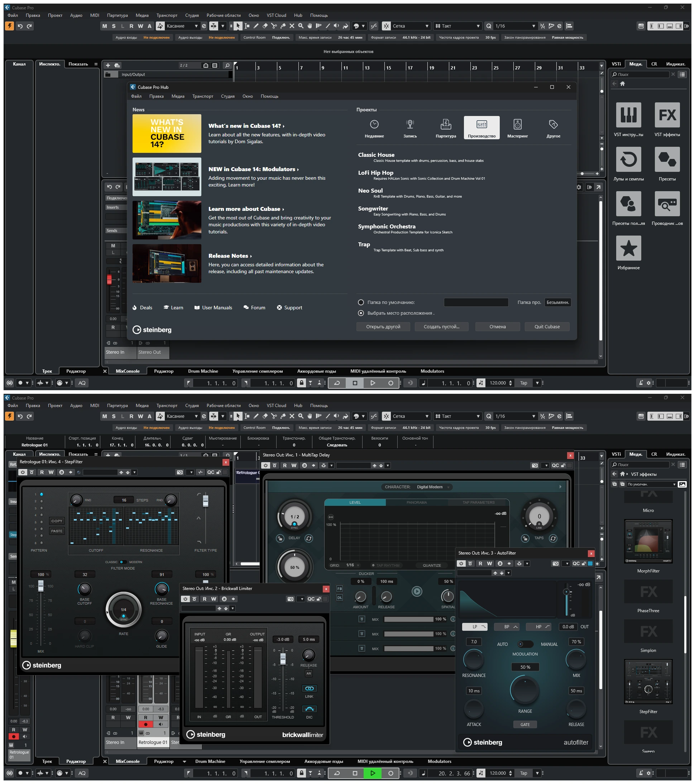
Task: Open the Мастеринг project category
Action: (x=518, y=128)
